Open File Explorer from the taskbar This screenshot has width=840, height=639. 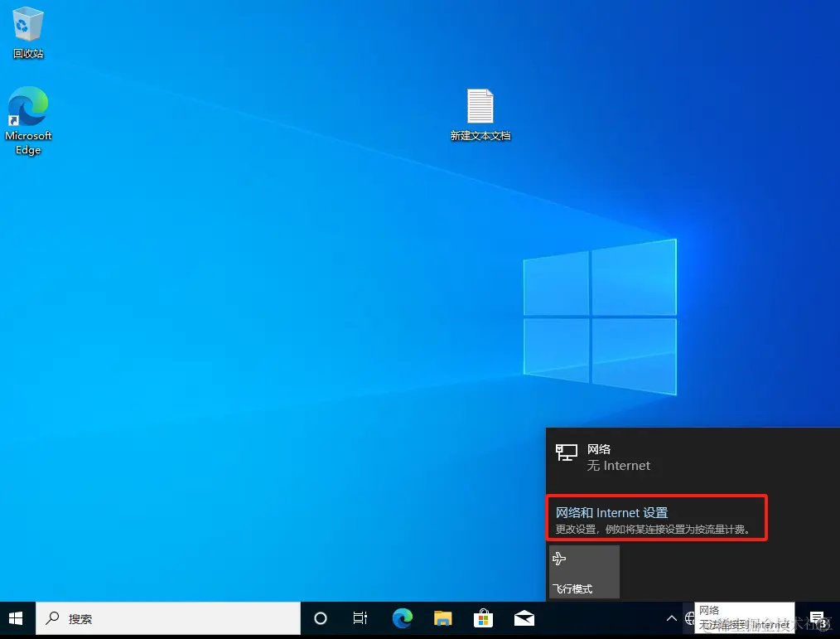coord(443,618)
